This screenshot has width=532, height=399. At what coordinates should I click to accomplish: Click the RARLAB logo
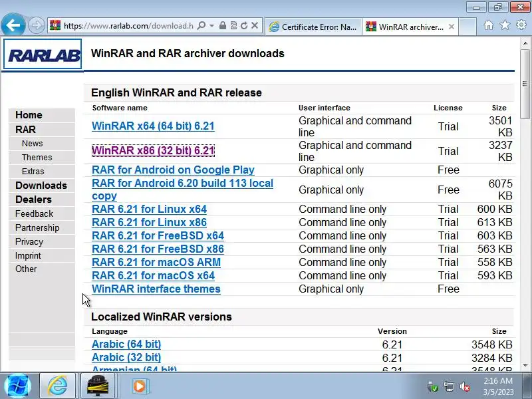coord(43,55)
